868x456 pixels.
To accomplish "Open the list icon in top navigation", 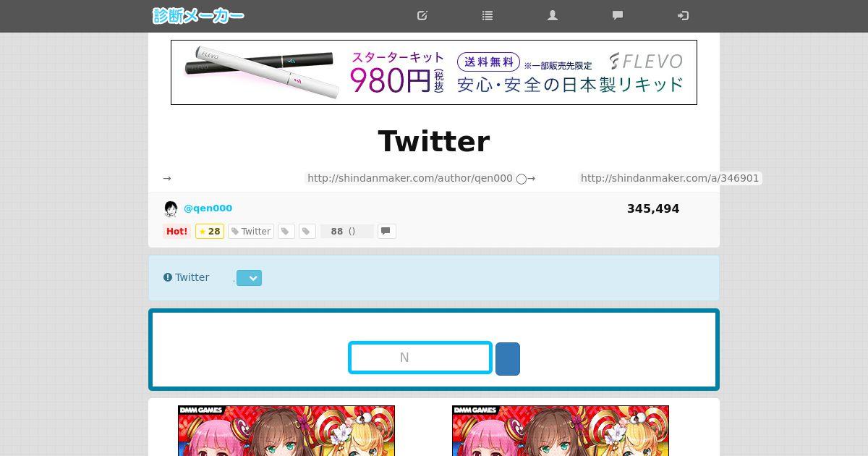I will (488, 15).
